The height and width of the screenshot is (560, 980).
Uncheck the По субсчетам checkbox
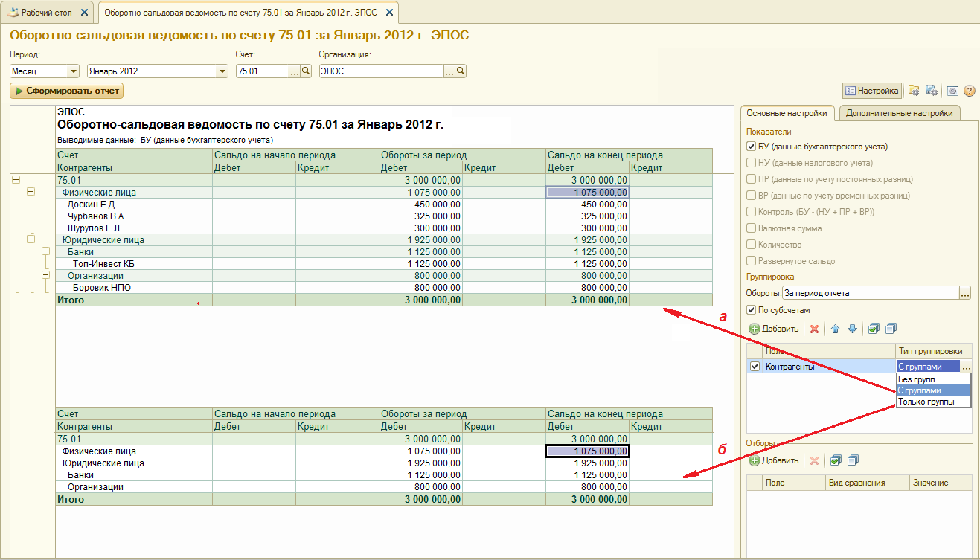tap(751, 310)
